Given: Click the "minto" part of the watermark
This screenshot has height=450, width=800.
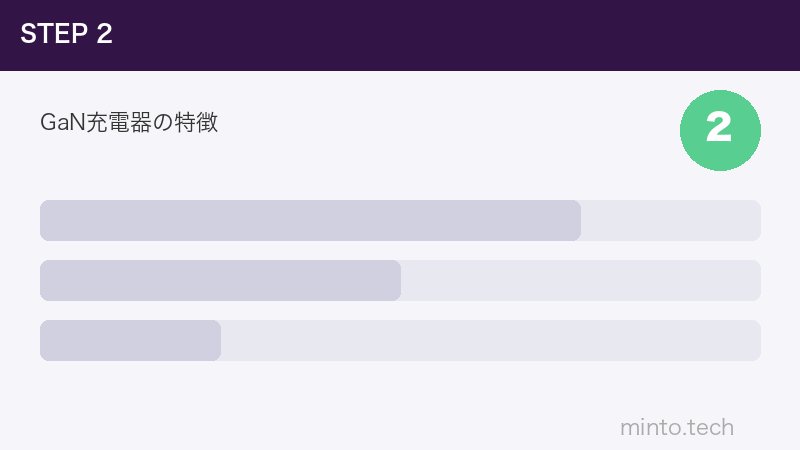Looking at the screenshot, I should click(x=649, y=428).
